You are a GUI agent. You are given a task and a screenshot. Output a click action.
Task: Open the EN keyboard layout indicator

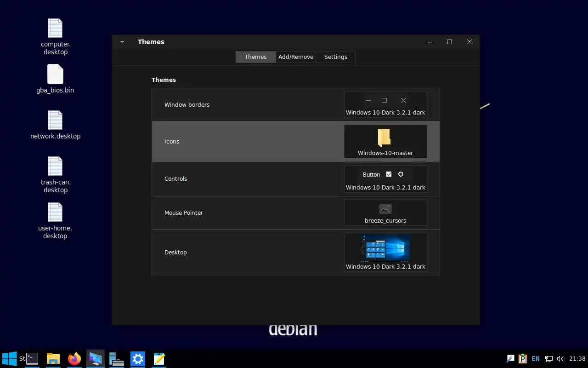coord(536,359)
